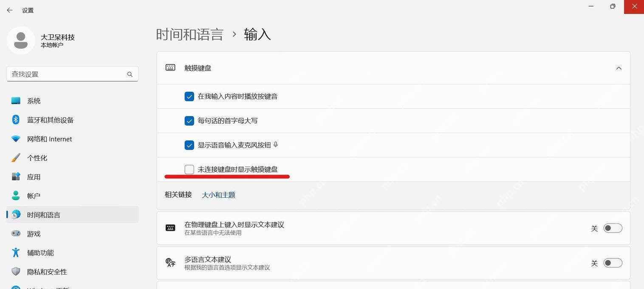Click the 个性化 paintbrush icon

pos(16,158)
